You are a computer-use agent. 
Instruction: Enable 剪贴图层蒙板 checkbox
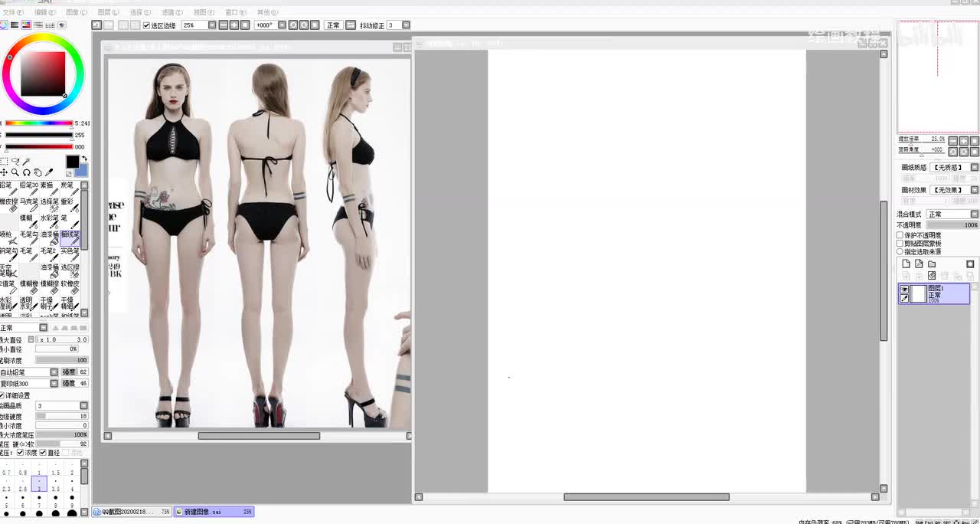click(900, 244)
